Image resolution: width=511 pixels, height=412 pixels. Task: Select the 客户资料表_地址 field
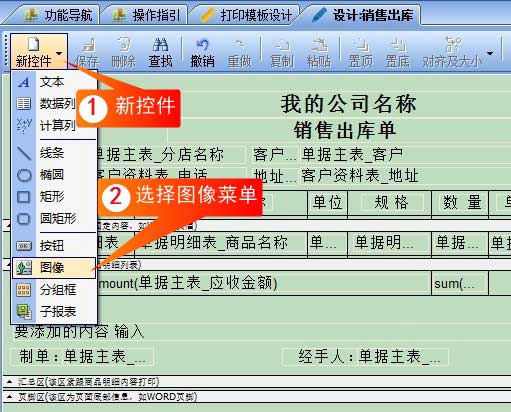(360, 175)
